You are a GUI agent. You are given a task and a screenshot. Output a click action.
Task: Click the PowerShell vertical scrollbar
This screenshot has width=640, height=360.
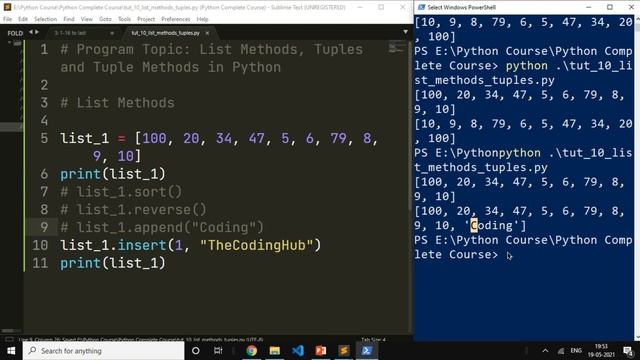[x=637, y=178]
